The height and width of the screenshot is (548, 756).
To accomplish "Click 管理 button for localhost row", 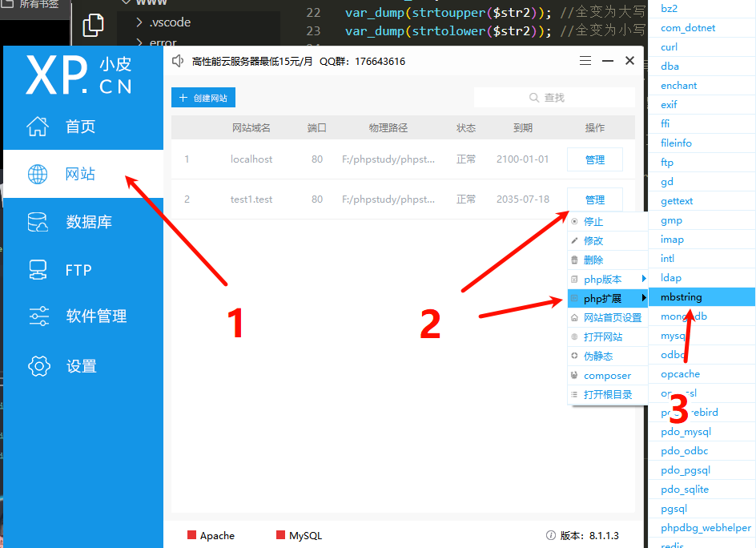I will (594, 159).
